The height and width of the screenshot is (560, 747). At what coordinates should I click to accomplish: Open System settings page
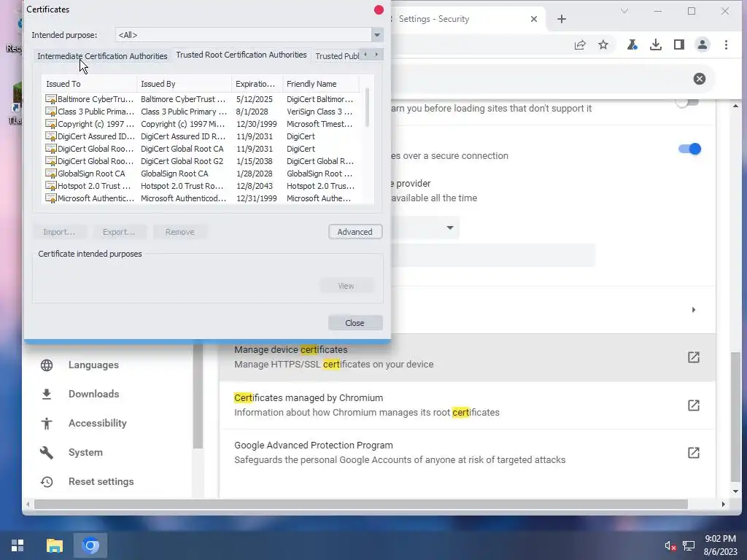click(85, 452)
